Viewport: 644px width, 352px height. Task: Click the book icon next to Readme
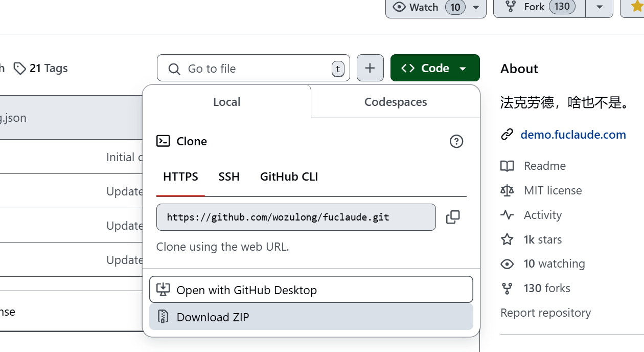(507, 166)
